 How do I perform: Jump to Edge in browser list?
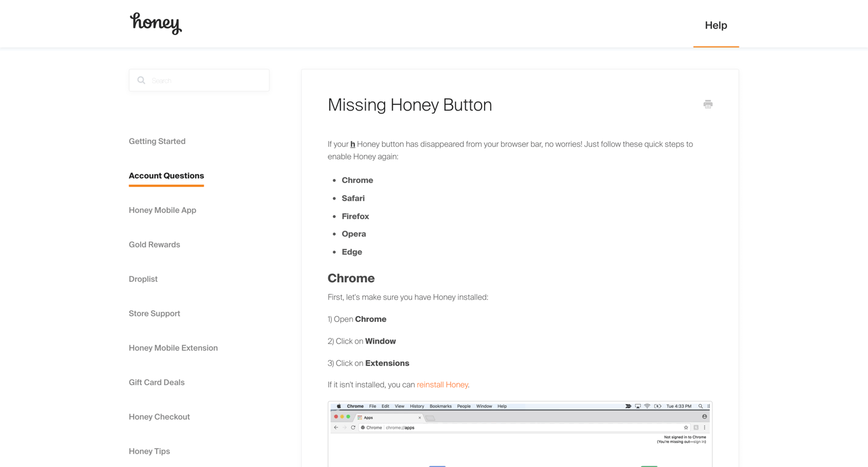[352, 252]
